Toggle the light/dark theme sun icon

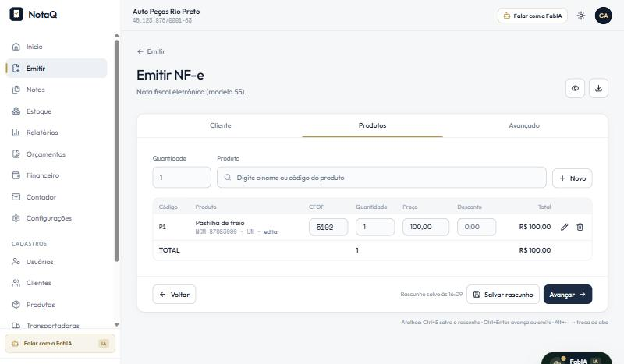click(x=581, y=16)
